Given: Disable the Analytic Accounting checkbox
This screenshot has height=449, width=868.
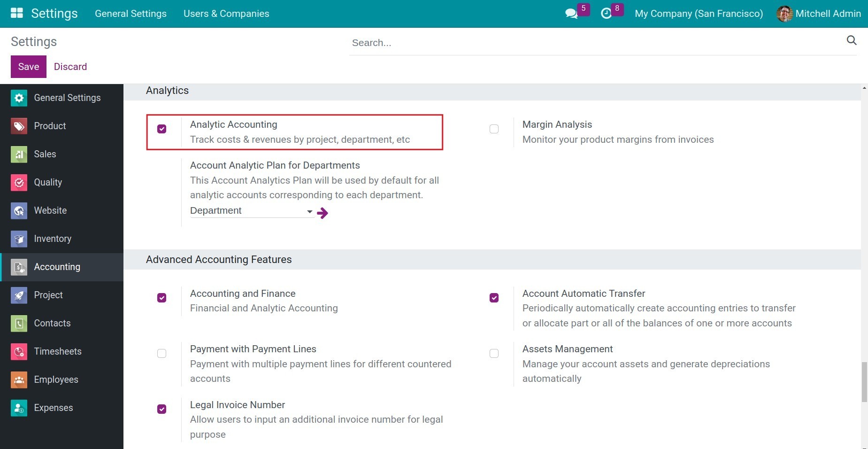Looking at the screenshot, I should click(161, 129).
